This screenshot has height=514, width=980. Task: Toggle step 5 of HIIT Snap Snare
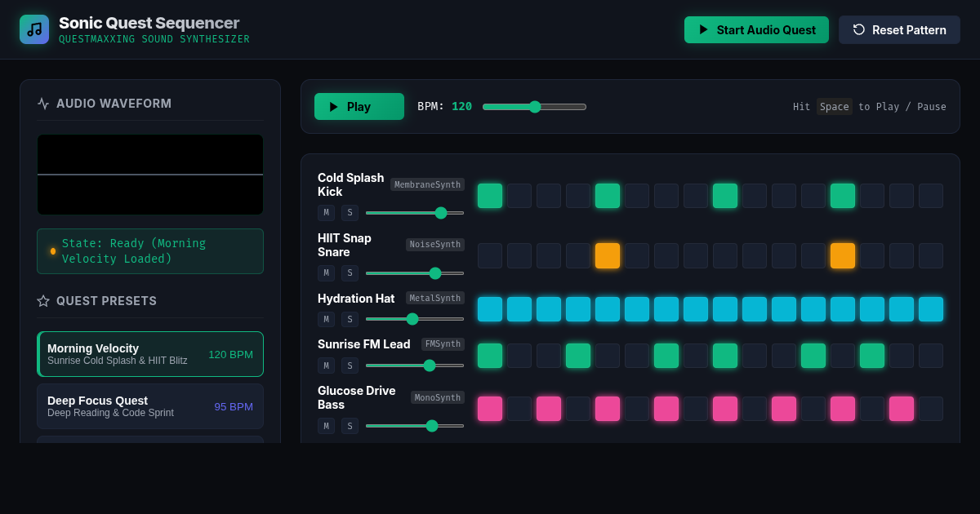tap(608, 255)
